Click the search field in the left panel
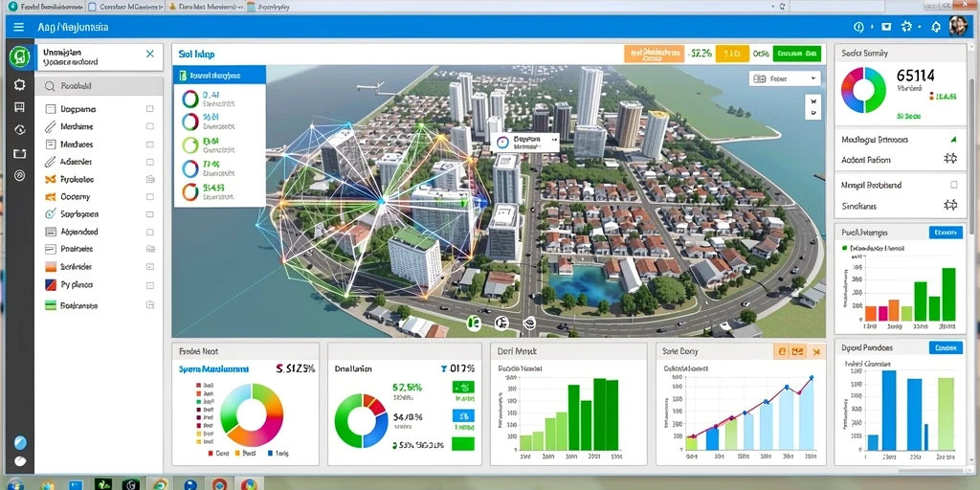The height and width of the screenshot is (490, 980). point(100,86)
